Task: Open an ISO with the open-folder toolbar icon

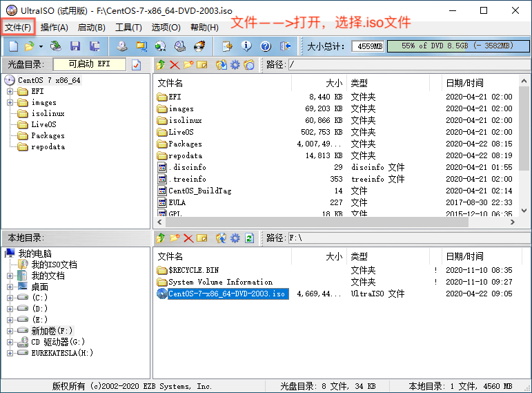Action: 30,46
